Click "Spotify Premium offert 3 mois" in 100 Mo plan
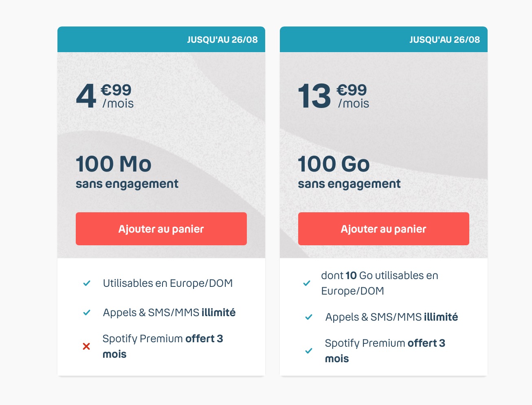 (x=163, y=346)
